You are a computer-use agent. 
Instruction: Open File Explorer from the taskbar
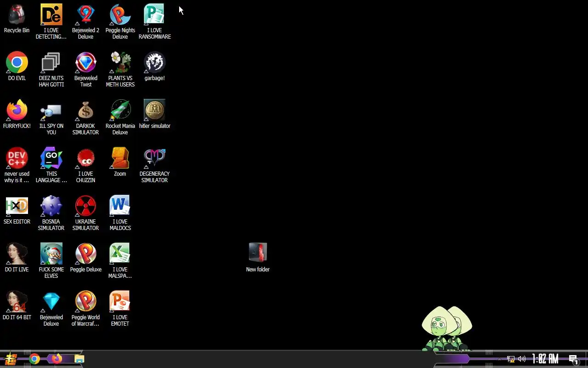click(x=79, y=359)
